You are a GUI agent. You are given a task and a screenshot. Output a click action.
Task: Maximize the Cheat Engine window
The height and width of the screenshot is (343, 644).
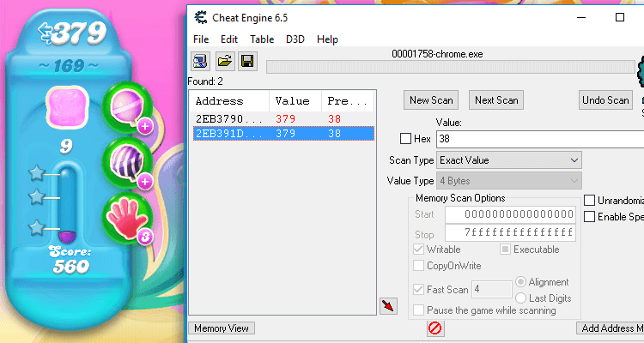coord(620,17)
